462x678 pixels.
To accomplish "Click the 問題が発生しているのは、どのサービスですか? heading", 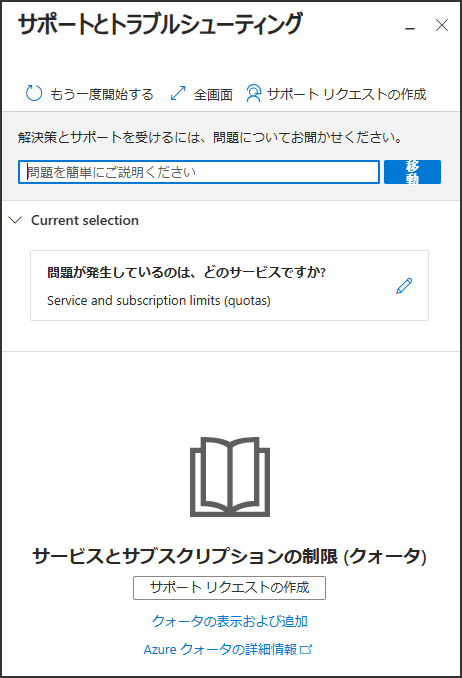I will pos(186,272).
